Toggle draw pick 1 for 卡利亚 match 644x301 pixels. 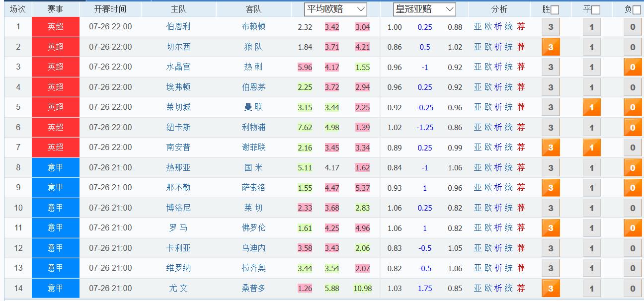591,248
